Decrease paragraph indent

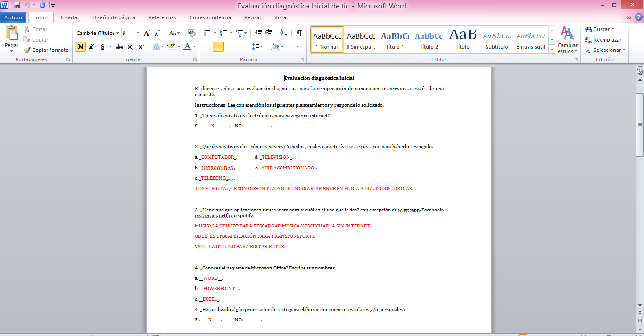click(258, 33)
